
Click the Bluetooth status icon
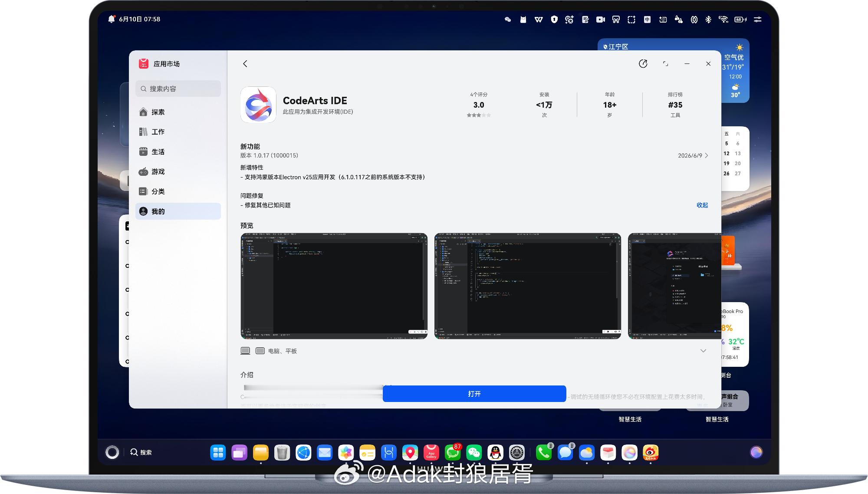(x=708, y=20)
